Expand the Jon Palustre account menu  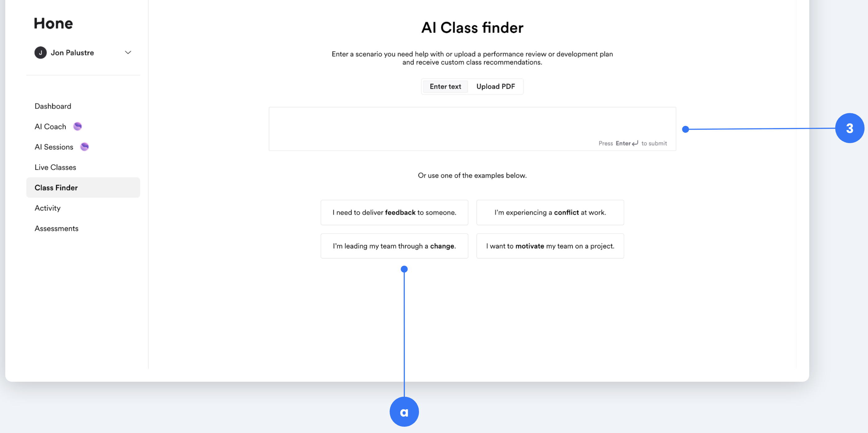[128, 52]
